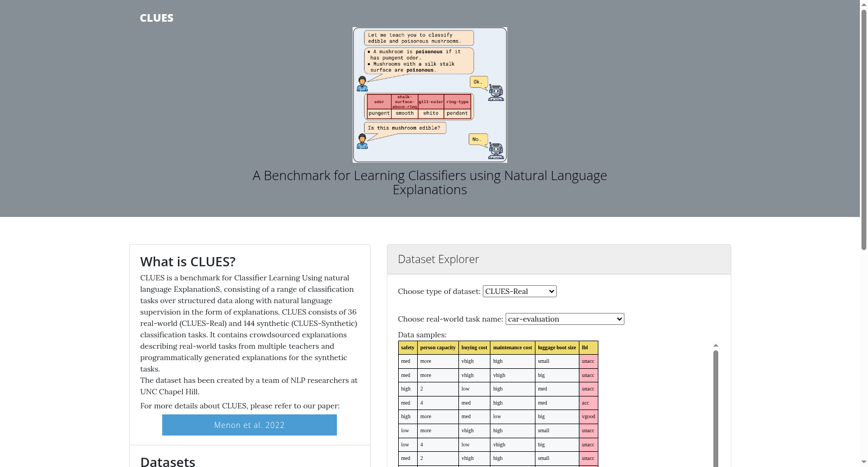Click the 'safety' column header
Viewport: 868px width, 467px height.
(407, 348)
